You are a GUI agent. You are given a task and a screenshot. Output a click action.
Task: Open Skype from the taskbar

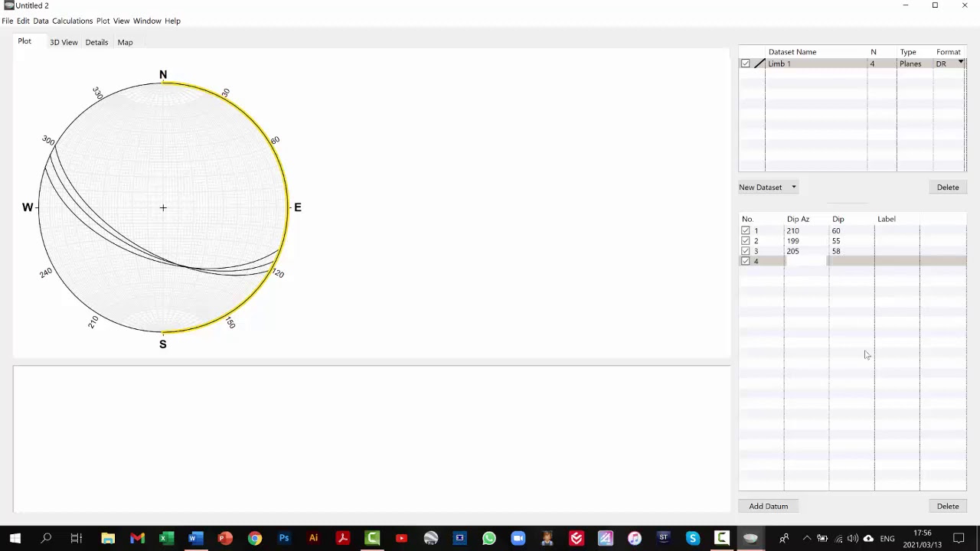point(692,539)
